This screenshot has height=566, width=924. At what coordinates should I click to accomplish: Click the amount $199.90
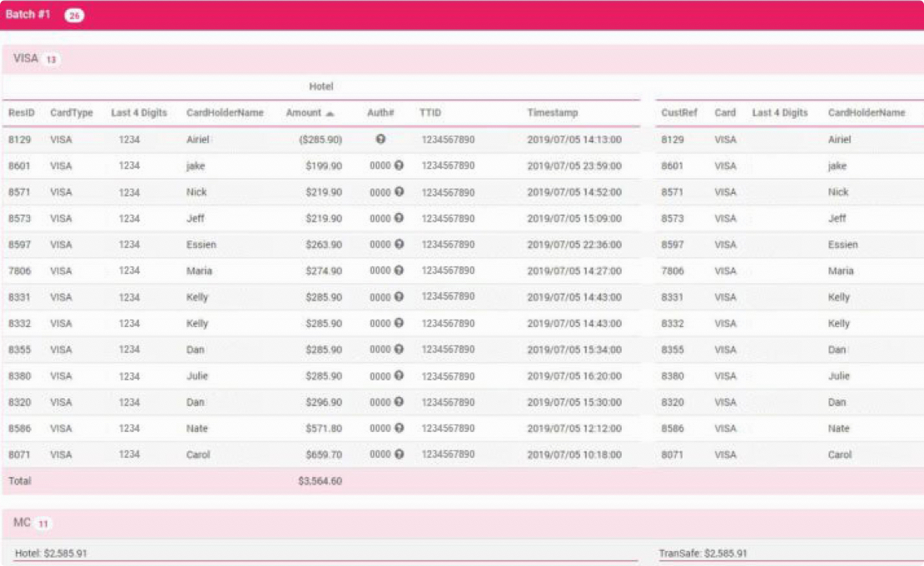tap(324, 166)
